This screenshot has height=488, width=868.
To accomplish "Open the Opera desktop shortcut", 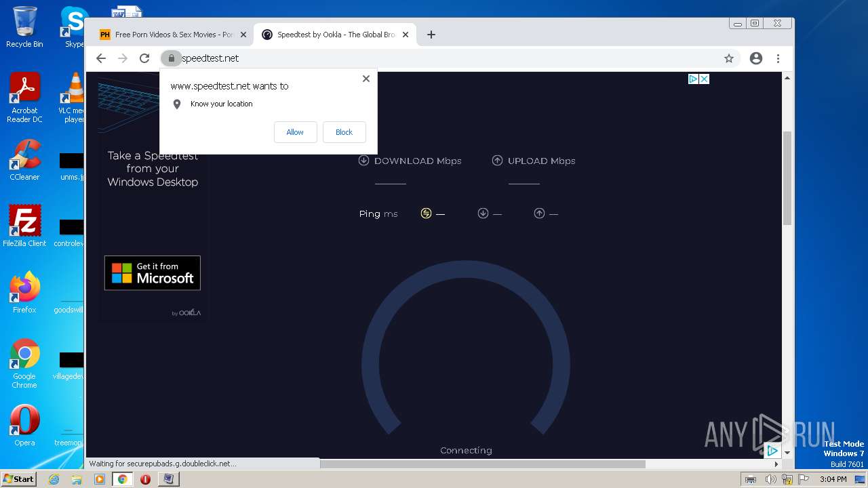I will 24,426.
